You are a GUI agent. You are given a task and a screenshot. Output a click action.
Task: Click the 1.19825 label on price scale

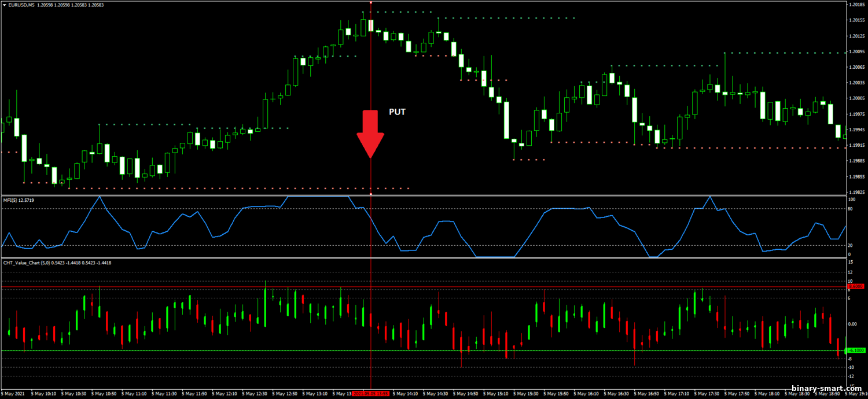click(x=856, y=192)
